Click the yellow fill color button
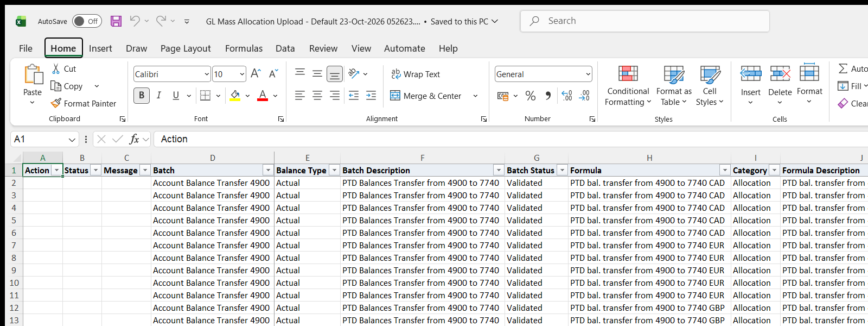Viewport: 868px width, 326px height. [235, 96]
